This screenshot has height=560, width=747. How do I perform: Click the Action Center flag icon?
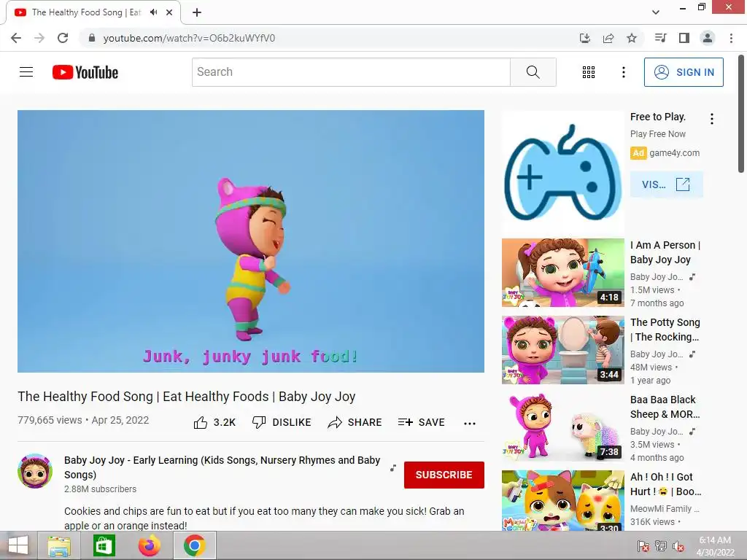pyautogui.click(x=643, y=546)
